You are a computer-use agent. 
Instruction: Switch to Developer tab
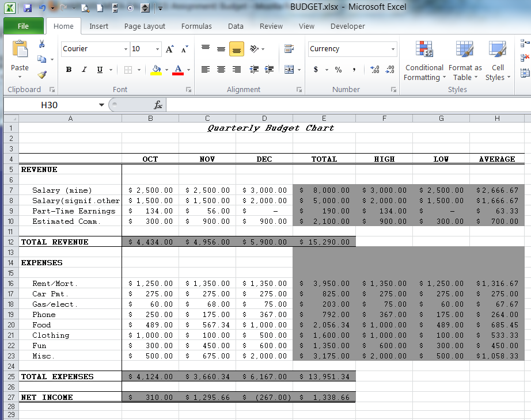click(x=347, y=26)
